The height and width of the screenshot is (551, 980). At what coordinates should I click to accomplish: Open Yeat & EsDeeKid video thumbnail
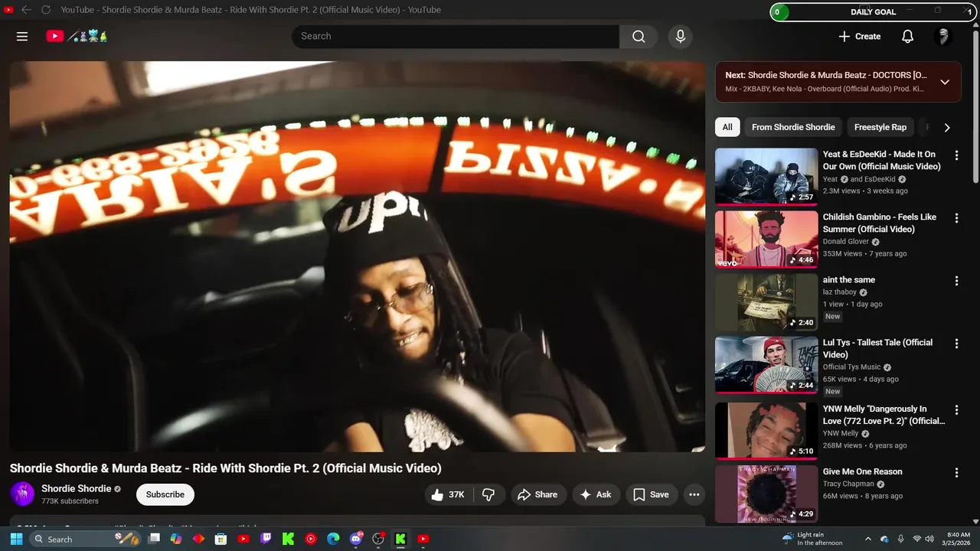click(x=766, y=177)
